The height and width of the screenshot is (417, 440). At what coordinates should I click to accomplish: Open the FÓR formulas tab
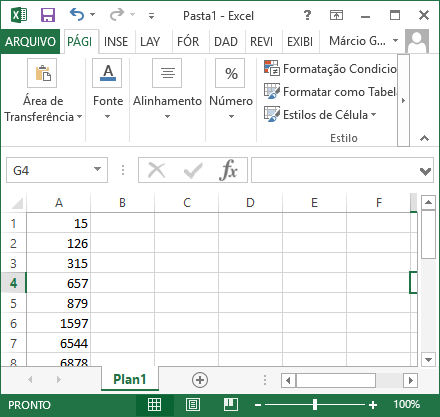tap(188, 42)
